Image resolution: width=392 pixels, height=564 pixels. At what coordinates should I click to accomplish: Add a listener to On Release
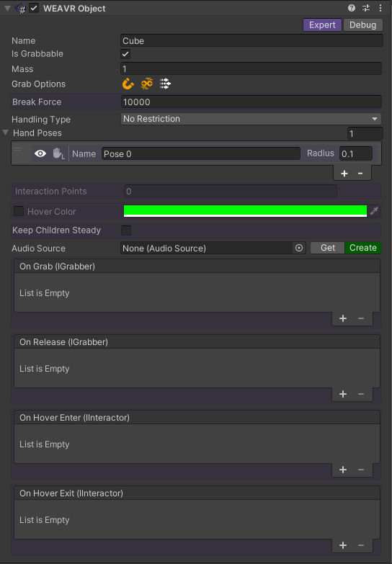343,394
